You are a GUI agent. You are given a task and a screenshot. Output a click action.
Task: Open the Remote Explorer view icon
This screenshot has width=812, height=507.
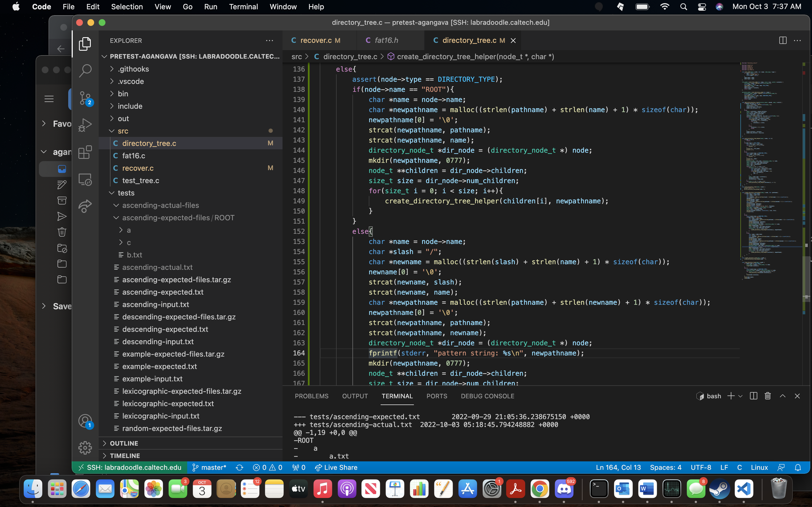[85, 179]
